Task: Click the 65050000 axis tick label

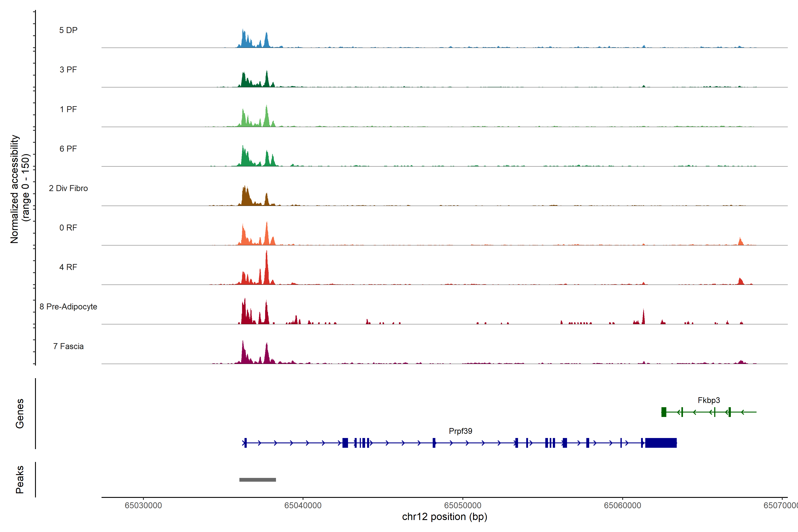Action: pyautogui.click(x=462, y=505)
